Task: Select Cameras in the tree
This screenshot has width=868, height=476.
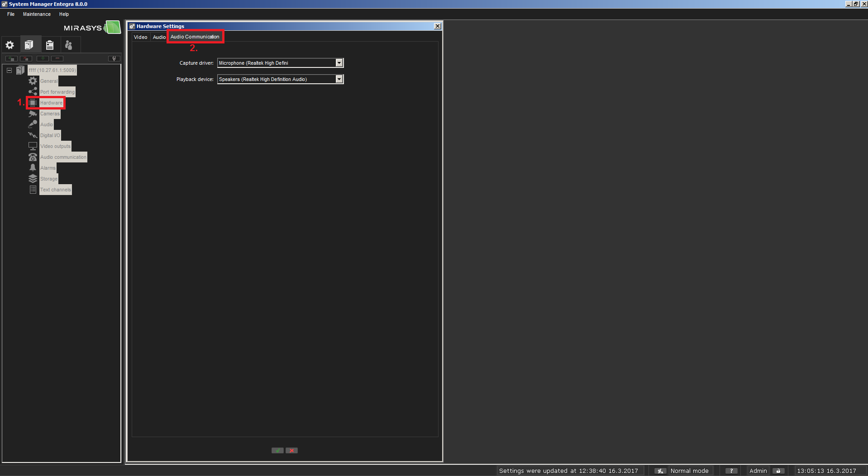Action: point(50,114)
